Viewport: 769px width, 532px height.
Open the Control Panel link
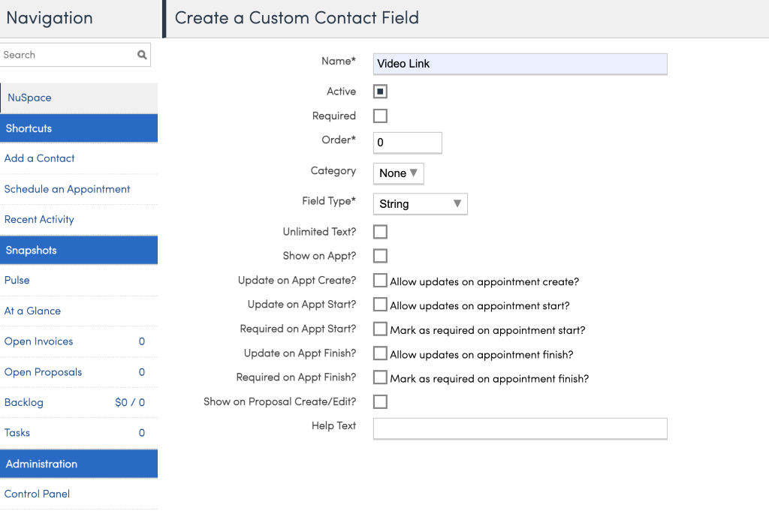(38, 494)
